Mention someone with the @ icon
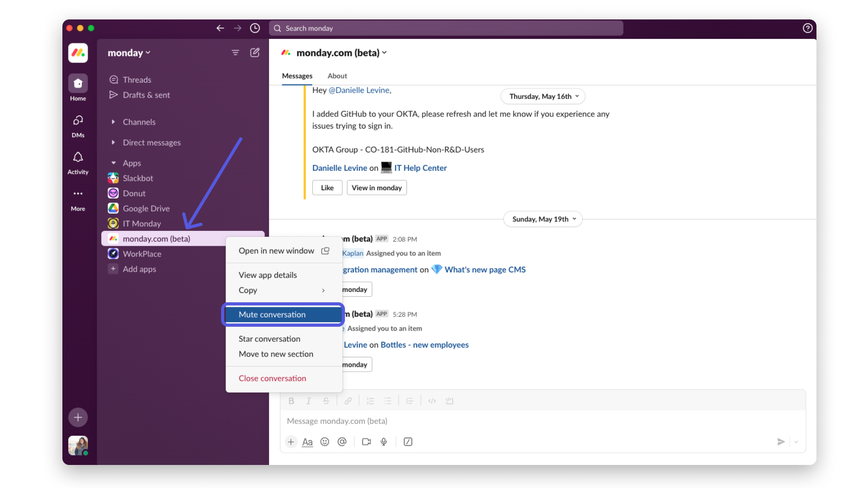Image resolution: width=868 pixels, height=488 pixels. (342, 442)
